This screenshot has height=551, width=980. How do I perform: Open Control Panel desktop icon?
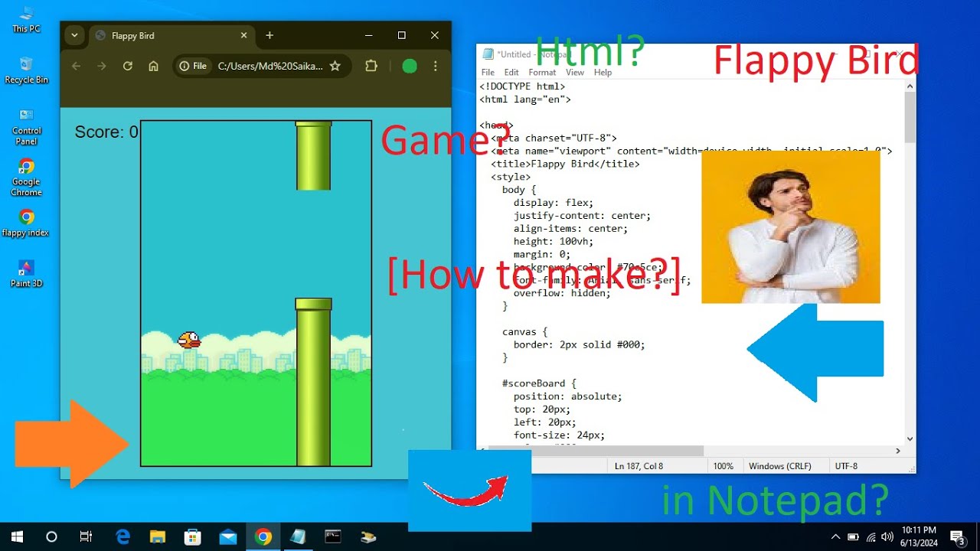coord(26,126)
